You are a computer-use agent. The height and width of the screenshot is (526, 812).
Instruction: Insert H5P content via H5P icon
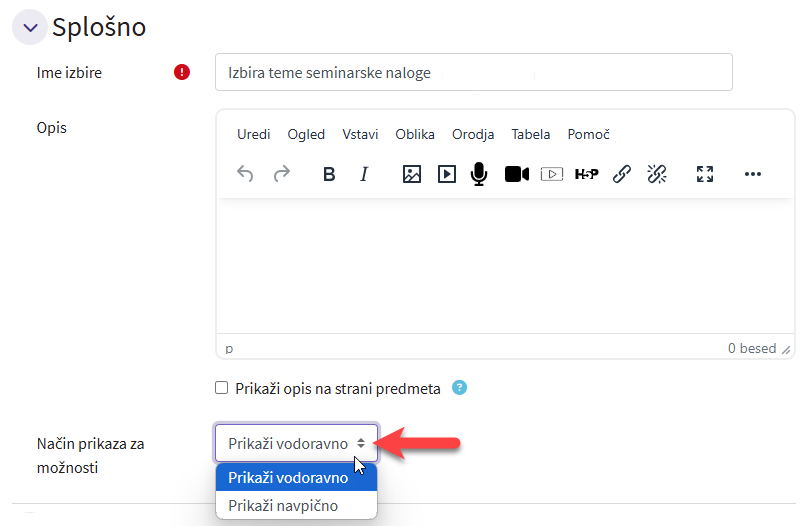(586, 174)
